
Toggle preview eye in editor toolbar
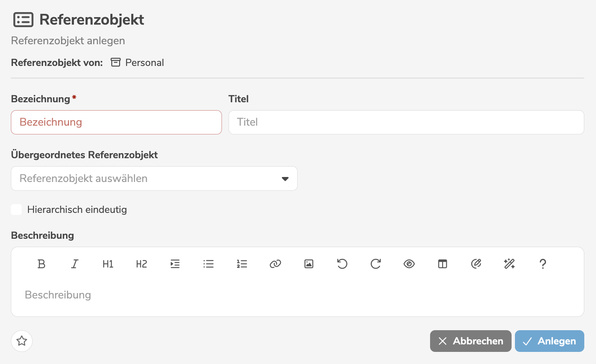(x=409, y=264)
